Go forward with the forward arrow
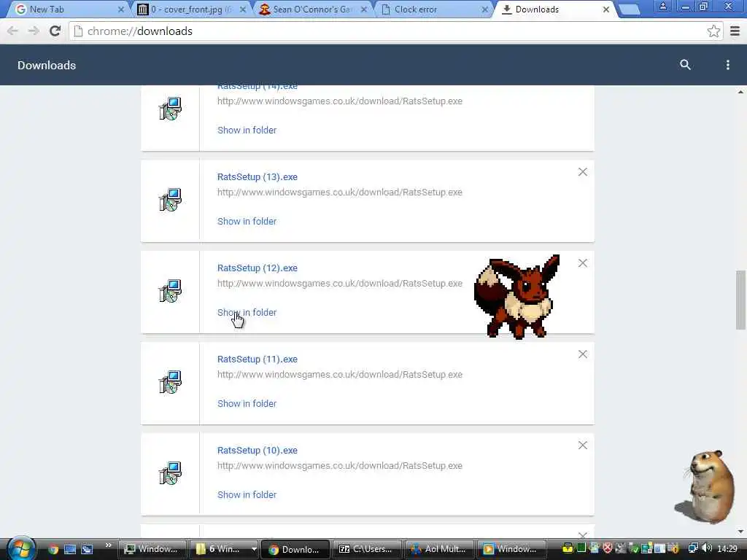This screenshot has height=560, width=747. tap(34, 31)
